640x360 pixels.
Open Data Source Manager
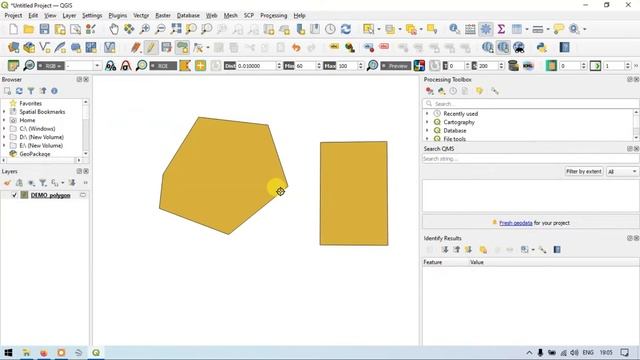13,47
